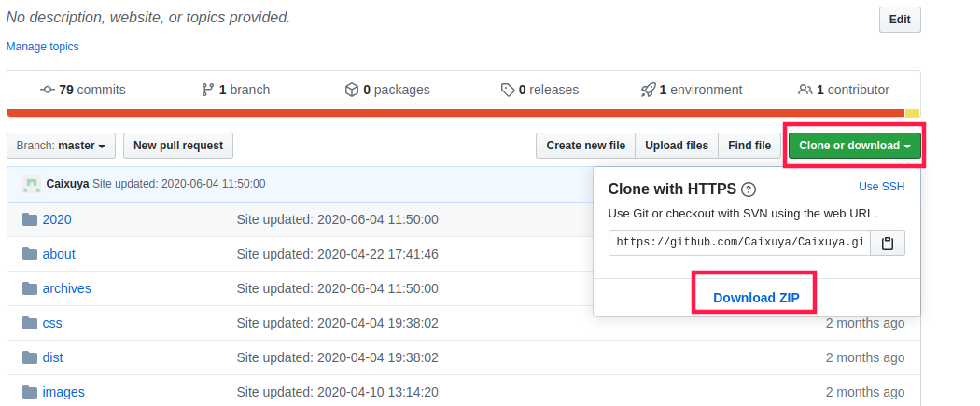View the 0 releases tags
This screenshot has height=406, width=980.
click(x=540, y=90)
